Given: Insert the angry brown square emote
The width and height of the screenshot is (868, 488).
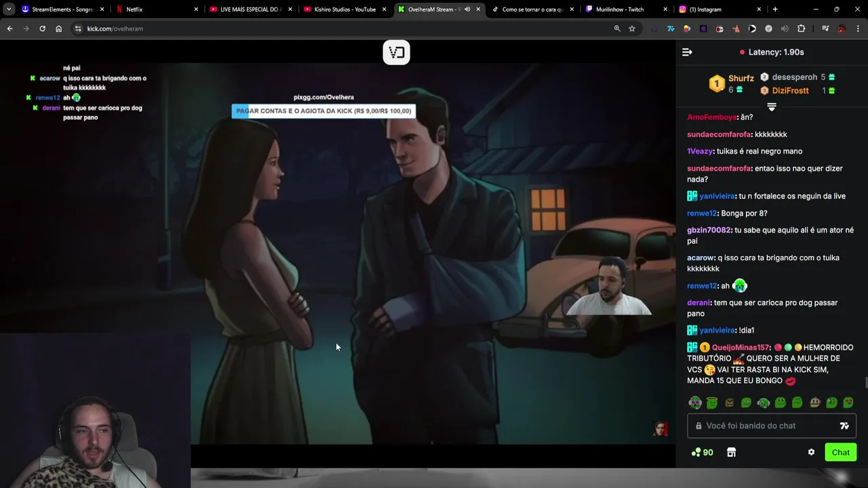Looking at the screenshot, I should click(729, 403).
